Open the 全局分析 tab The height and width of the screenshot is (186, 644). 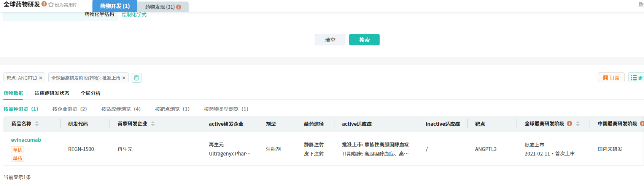click(x=91, y=93)
